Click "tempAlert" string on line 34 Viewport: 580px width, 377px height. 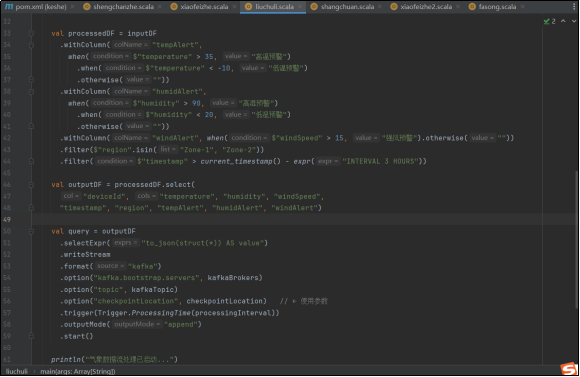click(176, 45)
